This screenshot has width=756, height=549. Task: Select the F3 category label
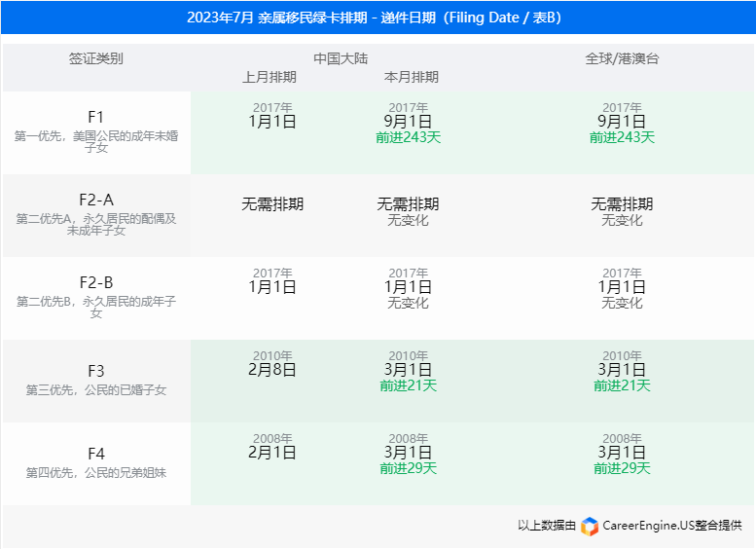pyautogui.click(x=96, y=371)
